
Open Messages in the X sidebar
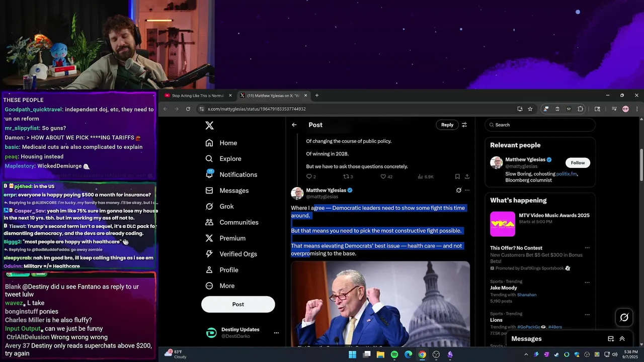coord(227,191)
